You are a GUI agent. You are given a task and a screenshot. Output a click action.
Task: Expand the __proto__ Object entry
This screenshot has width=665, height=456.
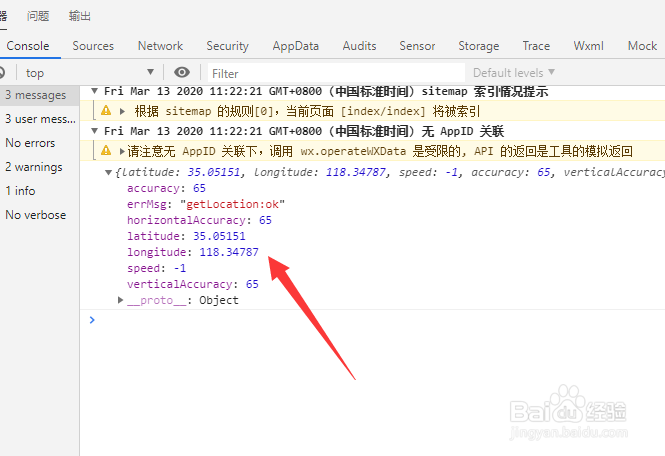point(120,300)
